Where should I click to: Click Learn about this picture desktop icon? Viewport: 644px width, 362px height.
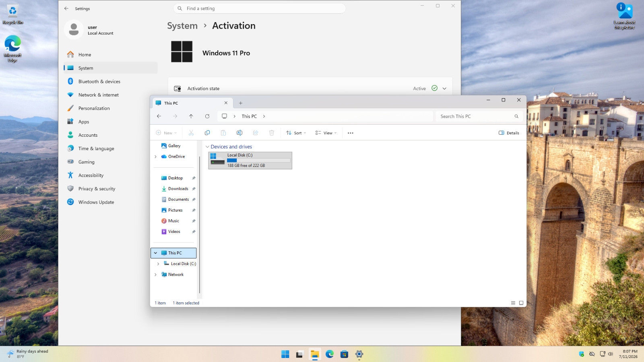coord(624,16)
